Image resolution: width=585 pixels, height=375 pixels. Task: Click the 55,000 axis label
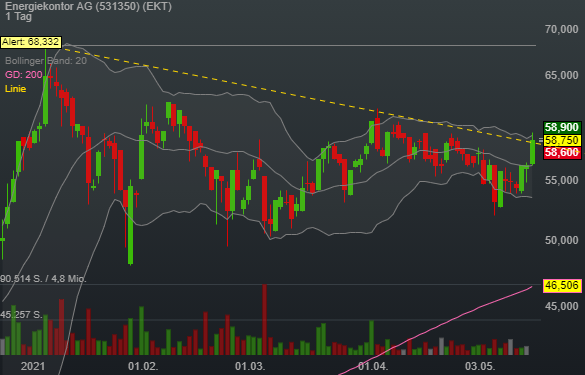click(x=561, y=181)
